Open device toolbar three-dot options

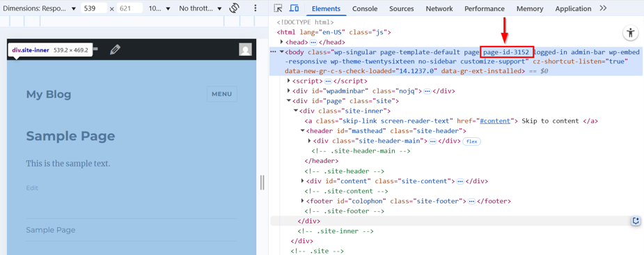point(255,8)
